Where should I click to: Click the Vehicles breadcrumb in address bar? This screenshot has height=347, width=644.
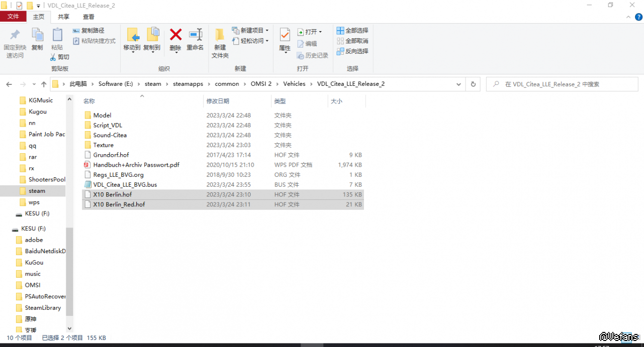click(x=294, y=84)
